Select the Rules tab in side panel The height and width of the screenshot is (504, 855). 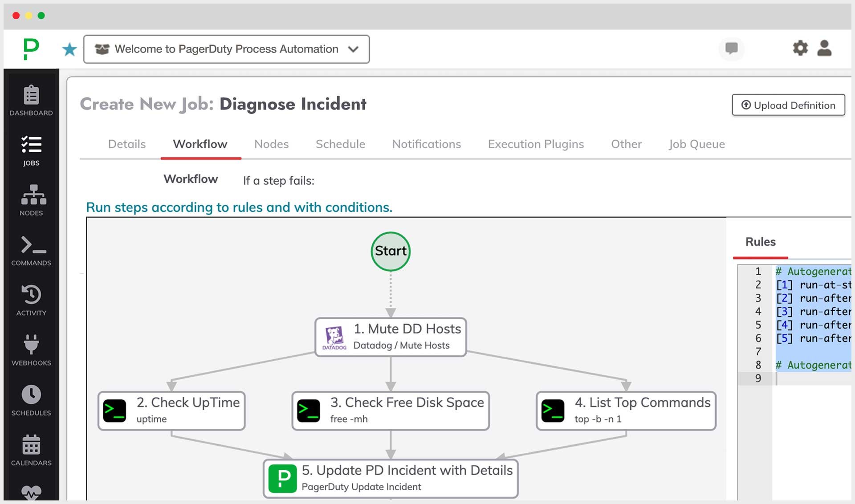[x=760, y=242]
